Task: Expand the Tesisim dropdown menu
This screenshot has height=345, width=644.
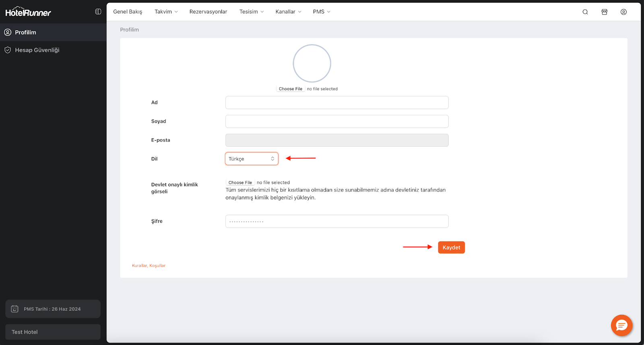Action: point(251,12)
